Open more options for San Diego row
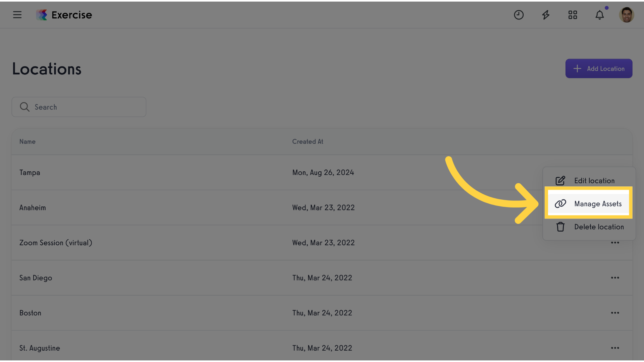The height and width of the screenshot is (362, 644). 615,278
